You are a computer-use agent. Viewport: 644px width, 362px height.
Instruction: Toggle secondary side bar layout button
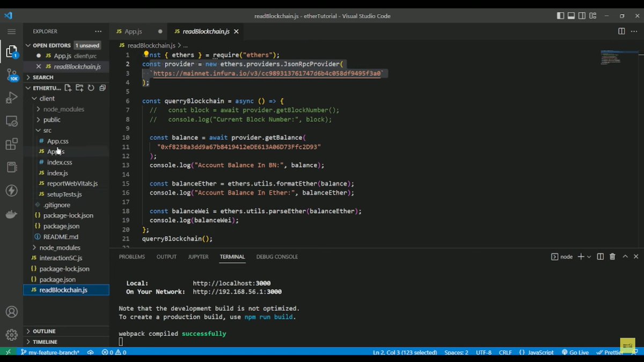tap(582, 16)
